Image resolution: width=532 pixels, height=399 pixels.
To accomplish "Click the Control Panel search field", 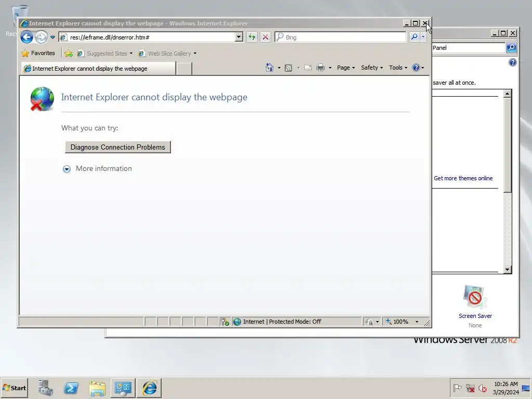I will [x=468, y=48].
